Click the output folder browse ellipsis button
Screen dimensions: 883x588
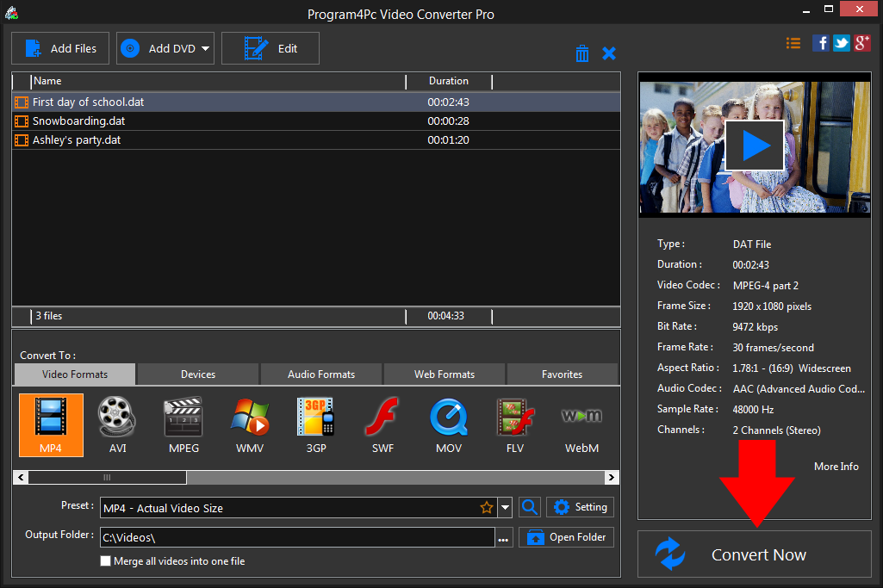[504, 538]
